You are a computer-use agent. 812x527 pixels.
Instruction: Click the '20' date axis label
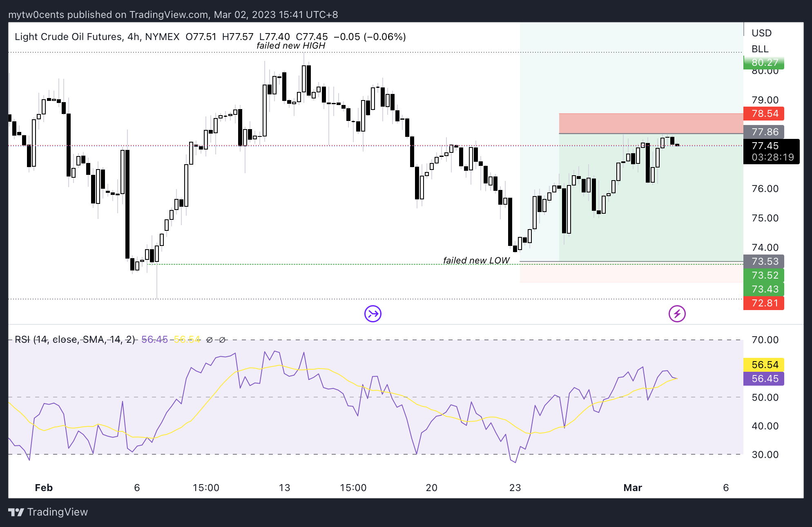(x=431, y=488)
